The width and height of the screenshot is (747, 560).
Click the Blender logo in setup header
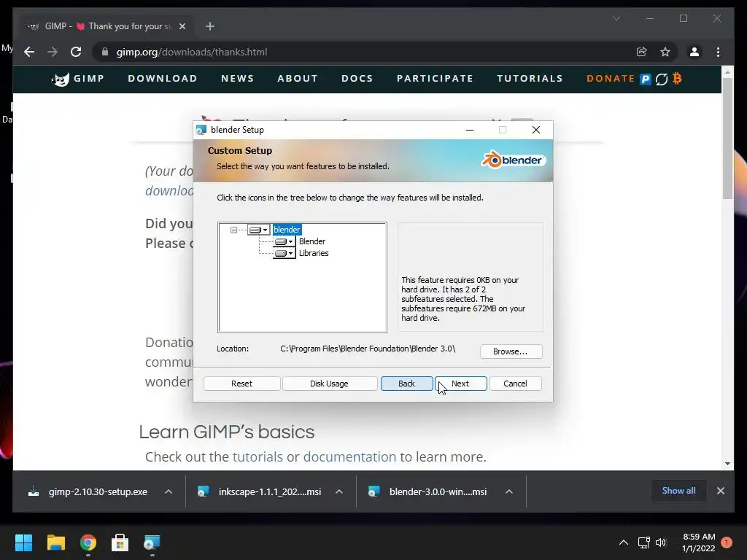(x=513, y=160)
